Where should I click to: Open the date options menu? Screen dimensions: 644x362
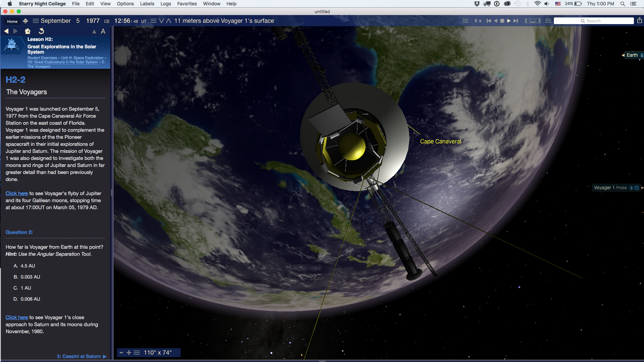point(36,21)
